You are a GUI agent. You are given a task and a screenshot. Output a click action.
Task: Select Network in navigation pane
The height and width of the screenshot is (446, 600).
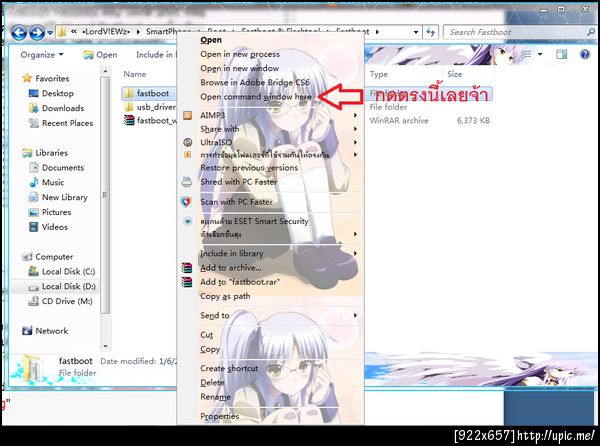pos(45,331)
